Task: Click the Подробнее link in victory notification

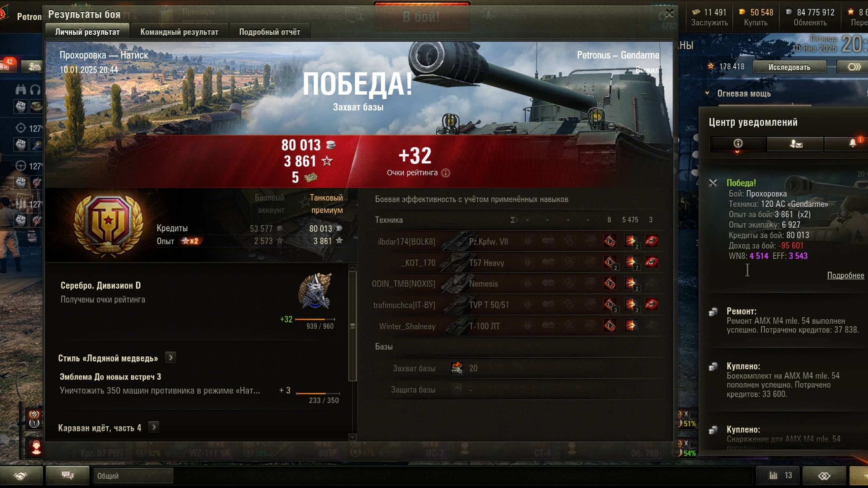Action: pos(845,275)
